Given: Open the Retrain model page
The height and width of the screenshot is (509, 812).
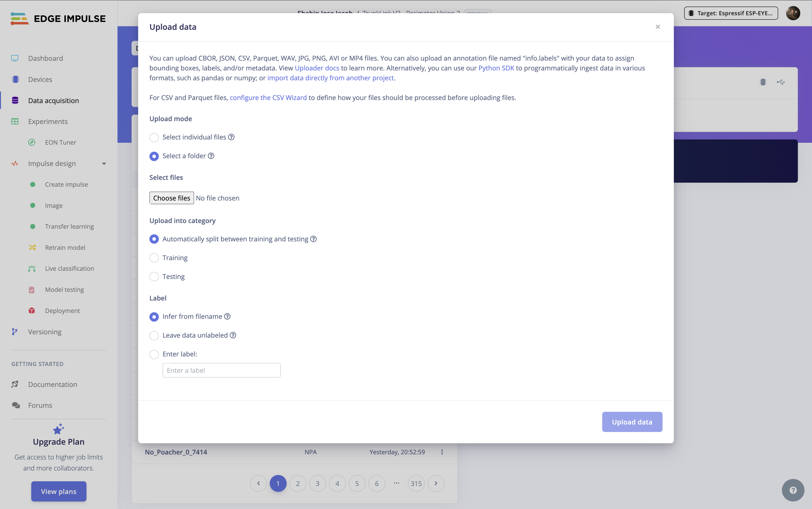Looking at the screenshot, I should (x=65, y=247).
